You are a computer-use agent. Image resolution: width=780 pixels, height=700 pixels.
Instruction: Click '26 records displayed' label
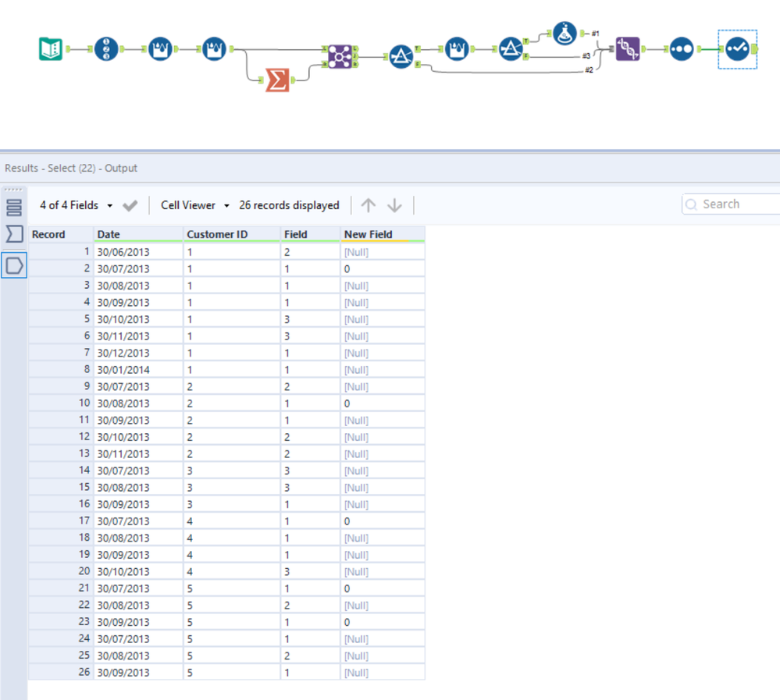289,205
